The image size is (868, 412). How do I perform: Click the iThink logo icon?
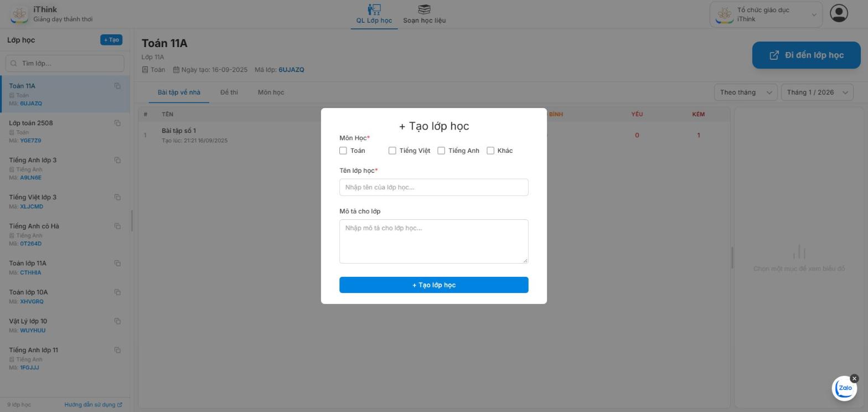19,14
